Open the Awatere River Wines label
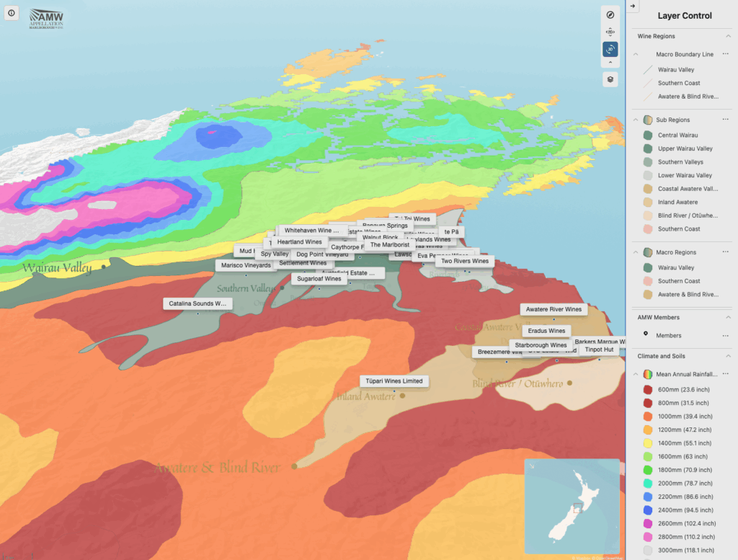 click(x=553, y=310)
